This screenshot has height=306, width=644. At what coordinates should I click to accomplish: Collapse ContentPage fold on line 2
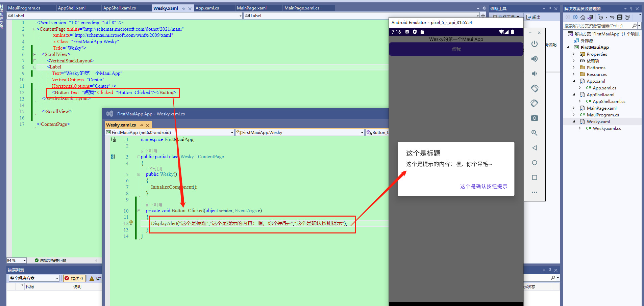coord(34,29)
